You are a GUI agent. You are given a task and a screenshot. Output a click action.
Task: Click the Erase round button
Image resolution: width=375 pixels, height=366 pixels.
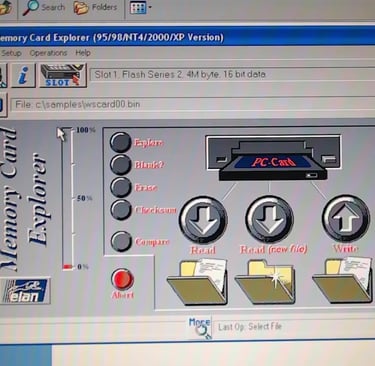click(120, 187)
